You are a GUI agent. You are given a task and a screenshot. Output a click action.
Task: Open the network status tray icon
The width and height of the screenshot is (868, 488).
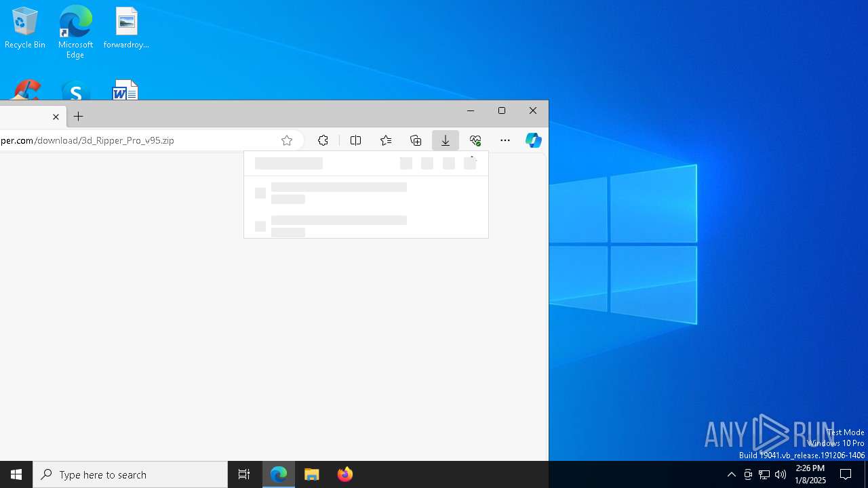764,474
